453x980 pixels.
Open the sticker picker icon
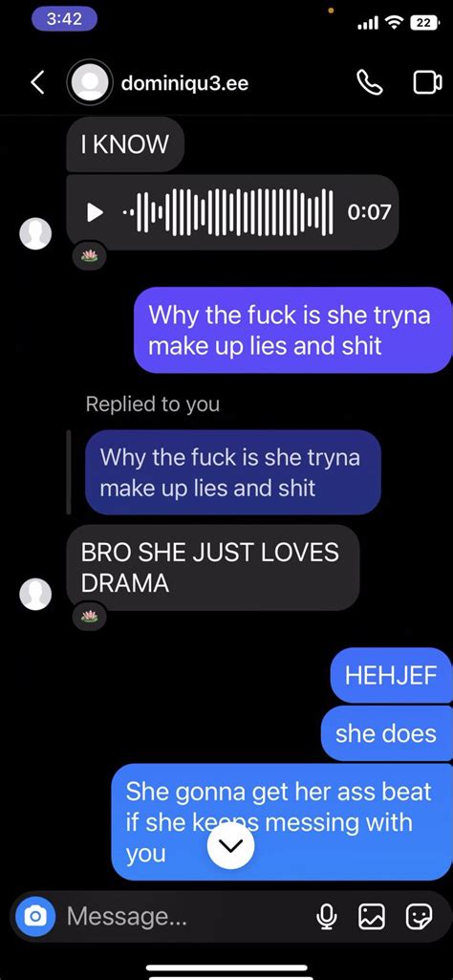pos(418,917)
